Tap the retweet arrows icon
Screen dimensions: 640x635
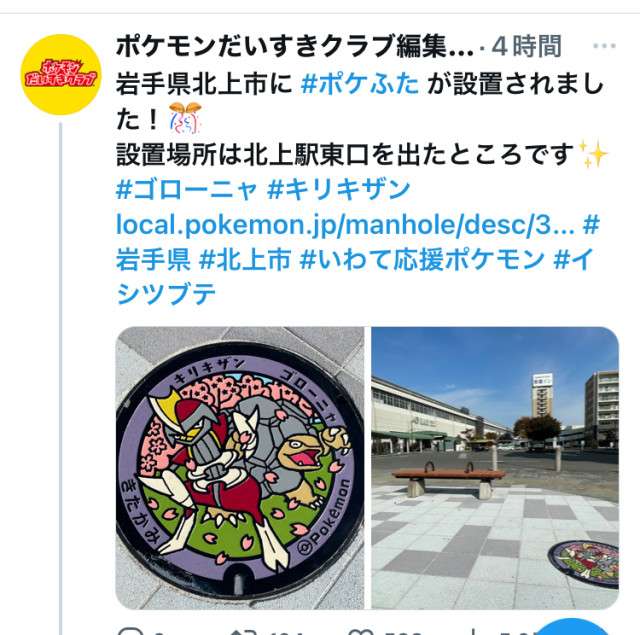244,631
